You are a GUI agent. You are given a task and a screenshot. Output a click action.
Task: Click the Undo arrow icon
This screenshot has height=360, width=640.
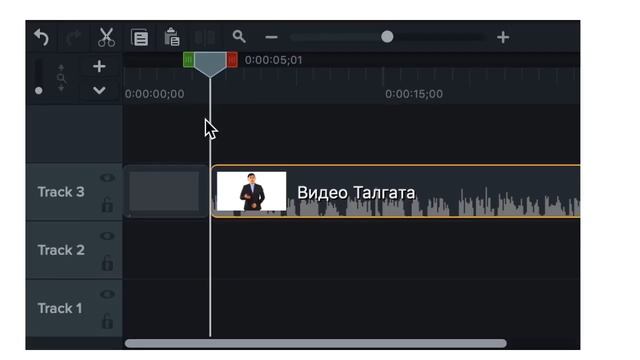pyautogui.click(x=42, y=38)
